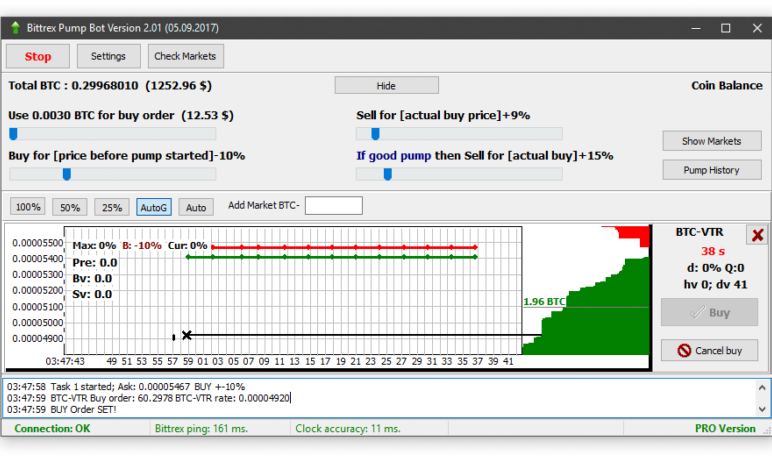Click the 'BTC-VTR' market title

click(x=699, y=232)
